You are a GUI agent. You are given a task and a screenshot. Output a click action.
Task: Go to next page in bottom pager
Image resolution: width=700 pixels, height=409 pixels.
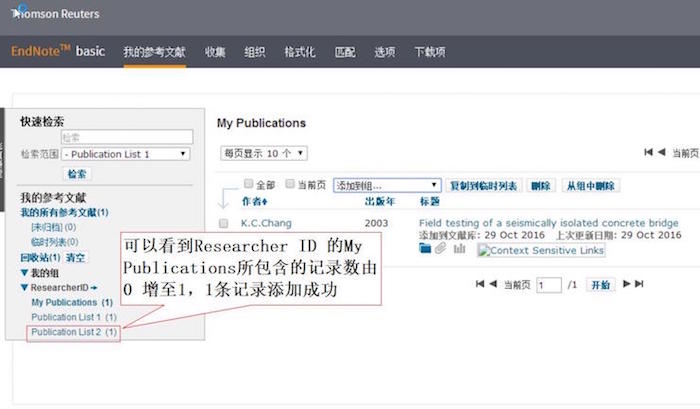pyautogui.click(x=627, y=284)
